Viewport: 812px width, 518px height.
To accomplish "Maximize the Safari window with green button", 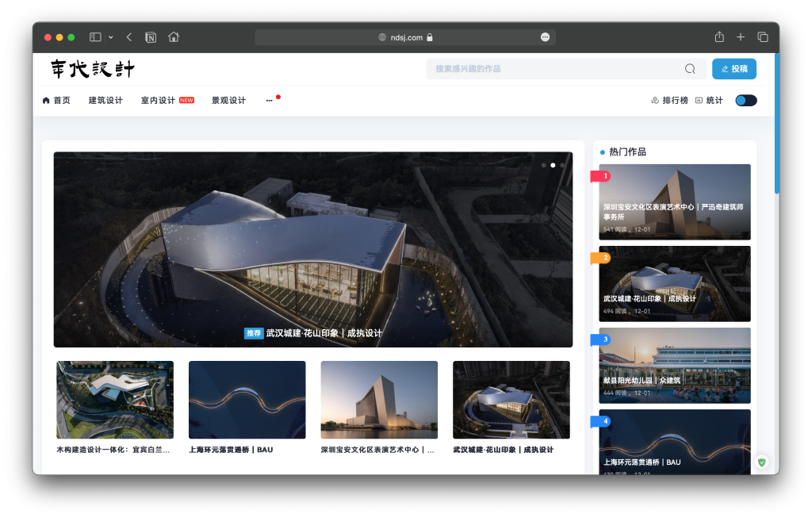I will coord(71,37).
